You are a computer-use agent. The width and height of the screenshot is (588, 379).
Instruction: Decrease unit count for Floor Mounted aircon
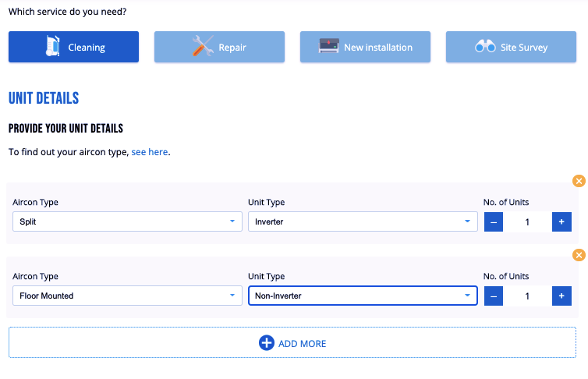[494, 296]
